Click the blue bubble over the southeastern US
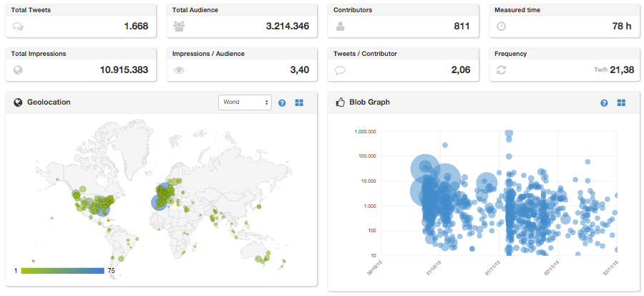This screenshot has width=644, height=296. tap(102, 209)
